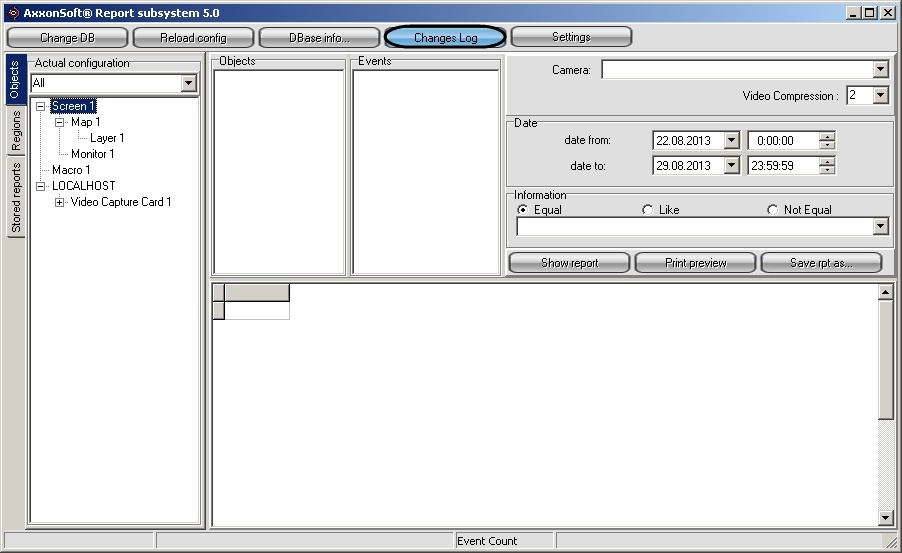Decrease start time with down spinner
Image resolution: width=902 pixels, height=553 pixels.
pyautogui.click(x=827, y=144)
